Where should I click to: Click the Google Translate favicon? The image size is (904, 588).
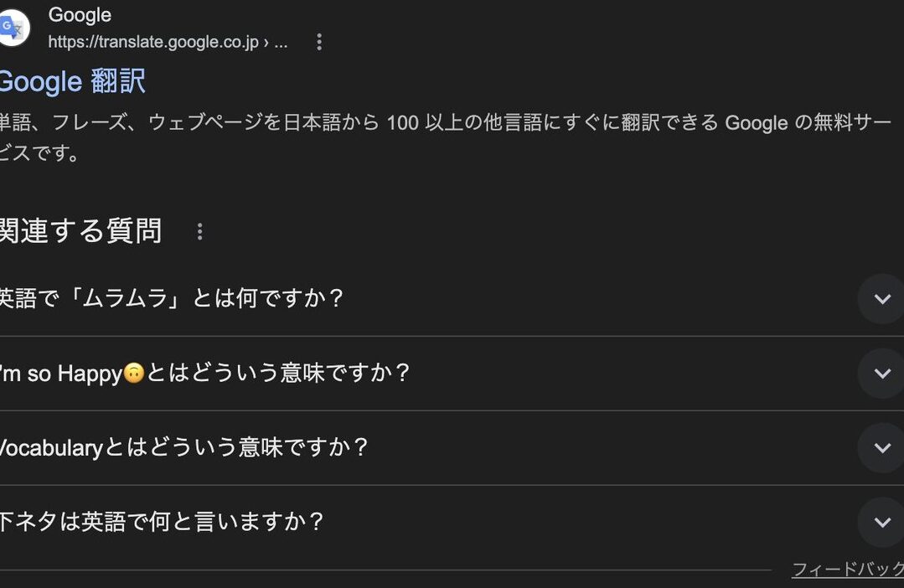pos(12,28)
